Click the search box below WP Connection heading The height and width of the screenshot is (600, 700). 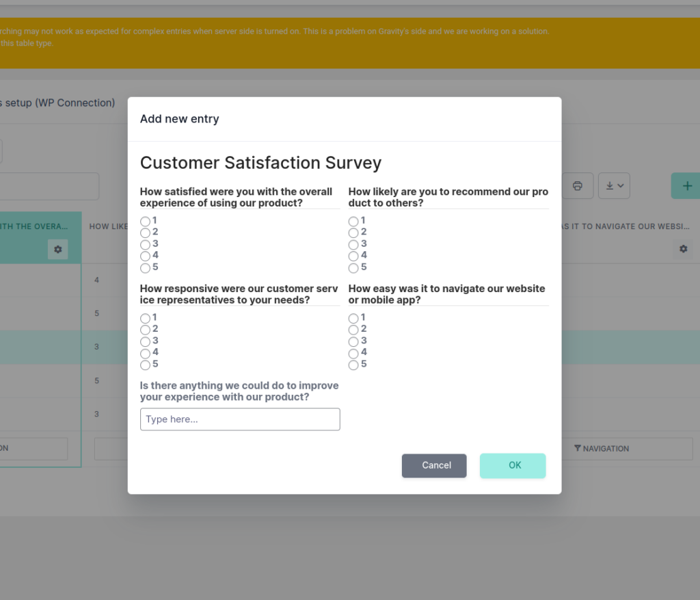[48, 185]
